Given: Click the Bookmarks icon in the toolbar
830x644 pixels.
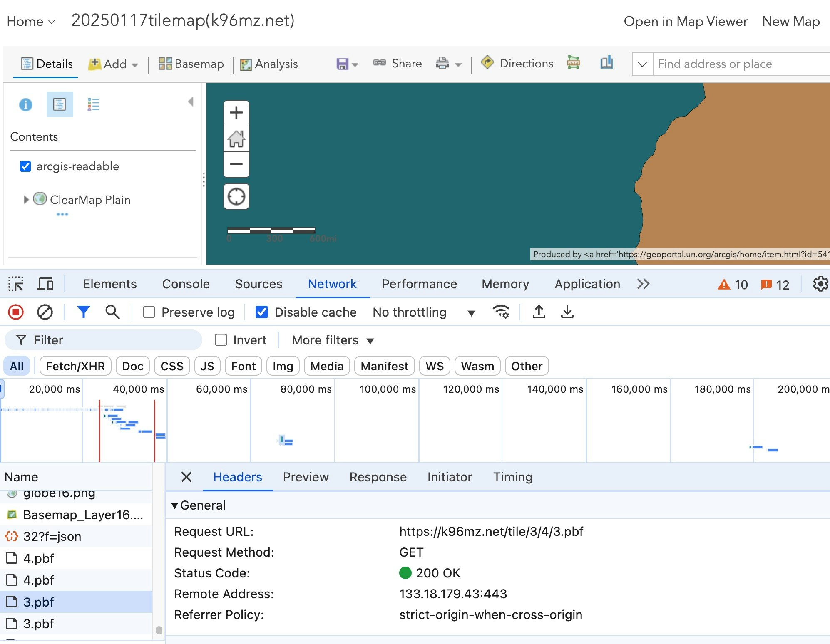Looking at the screenshot, I should (x=606, y=63).
